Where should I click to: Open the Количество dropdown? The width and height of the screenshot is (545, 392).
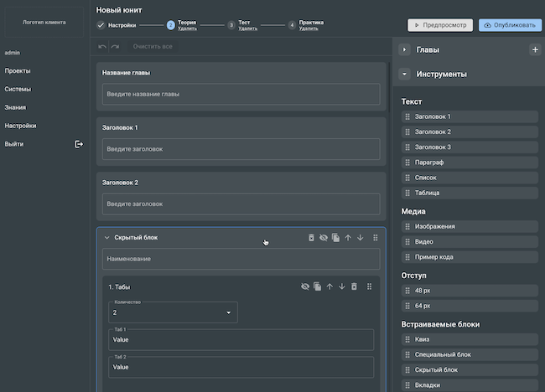(x=173, y=312)
